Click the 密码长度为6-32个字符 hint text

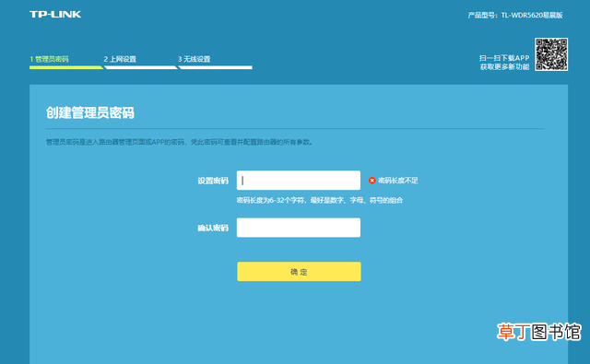click(320, 200)
